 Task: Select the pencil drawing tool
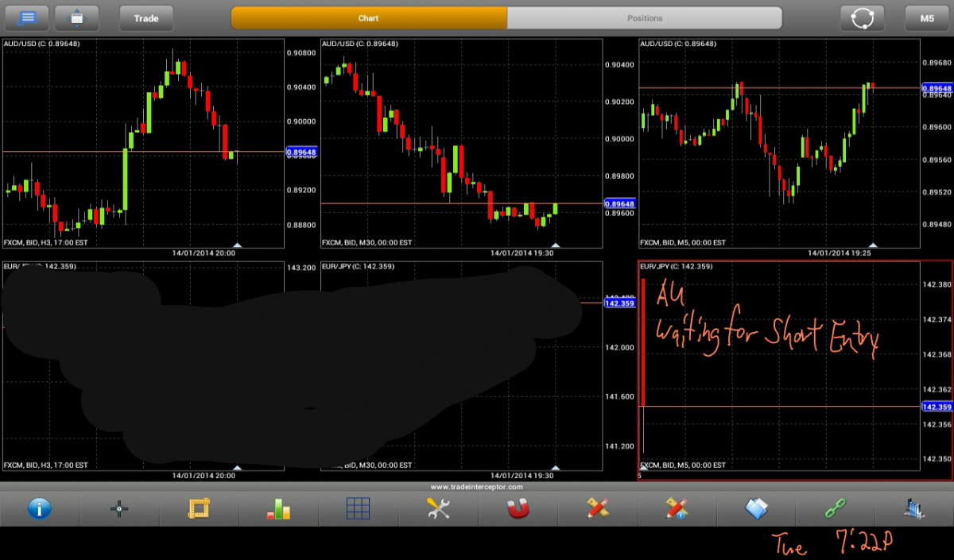tap(597, 508)
